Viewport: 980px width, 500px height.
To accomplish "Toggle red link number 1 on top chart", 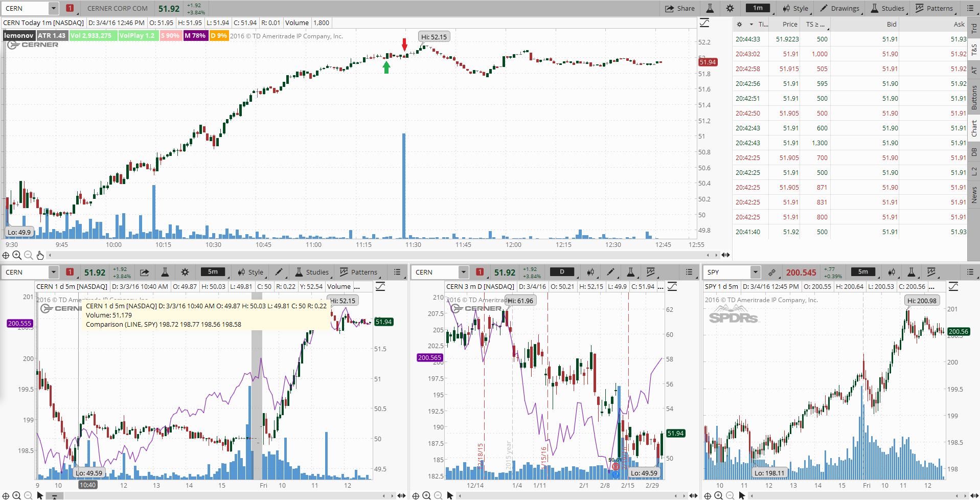I will coord(70,8).
